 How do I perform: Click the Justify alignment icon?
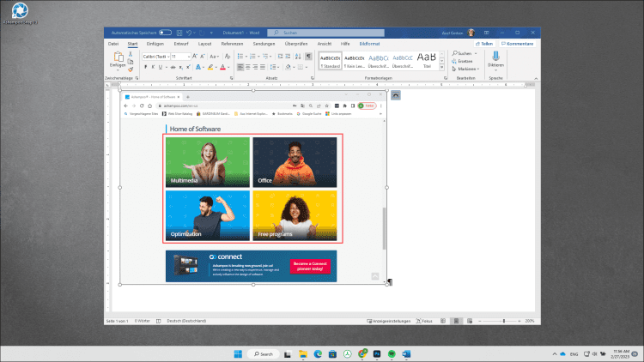(263, 67)
